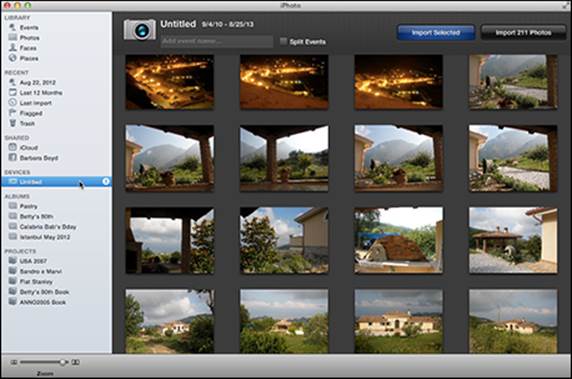Click the zoom-out icon left of the slider
Viewport: 572px width, 379px height.
(x=14, y=362)
